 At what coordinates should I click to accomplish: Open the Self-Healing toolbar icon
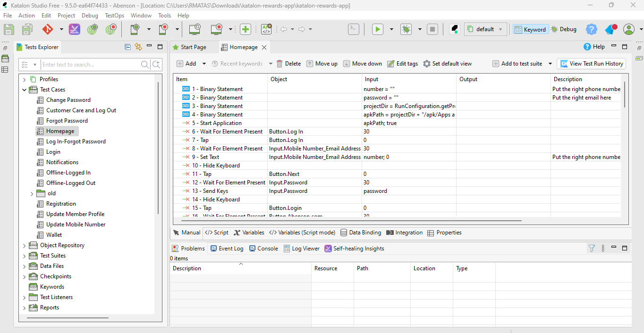coord(74,29)
